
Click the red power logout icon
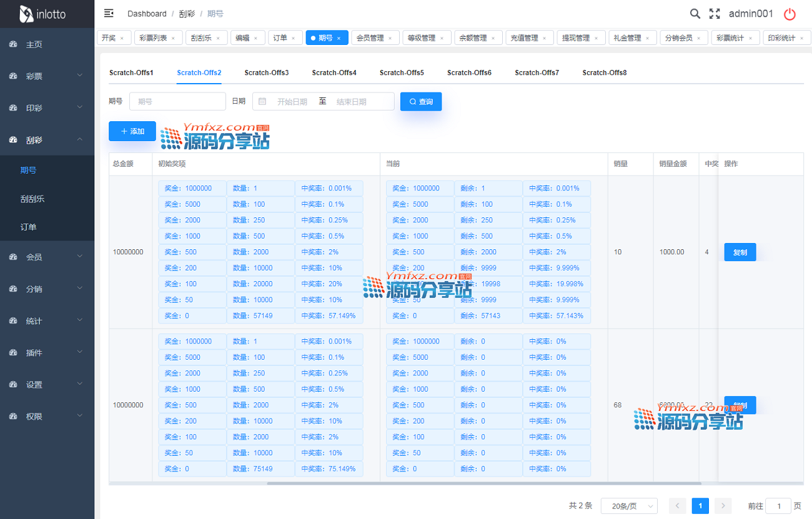[790, 14]
